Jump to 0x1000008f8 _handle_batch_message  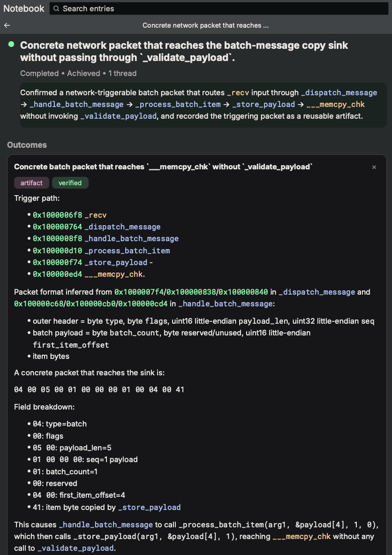pyautogui.click(x=106, y=239)
